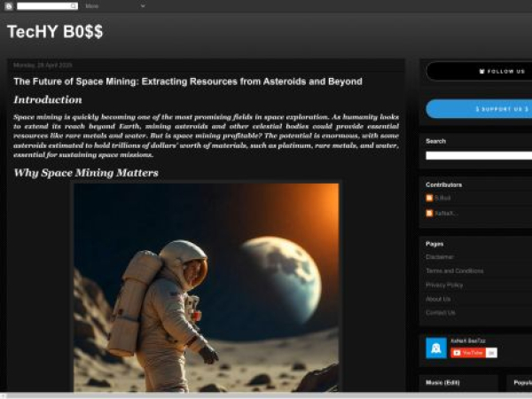Click the top navbar search text box
The width and height of the screenshot is (532, 399).
click(41, 6)
